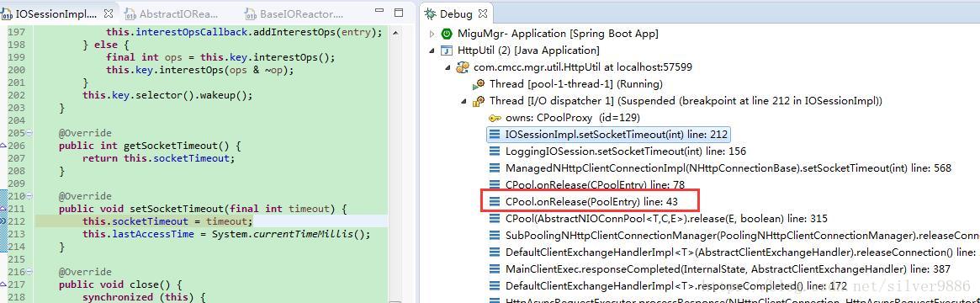
Task: Click 'this.key.selector().wakeup();' code line
Action: click(x=167, y=95)
